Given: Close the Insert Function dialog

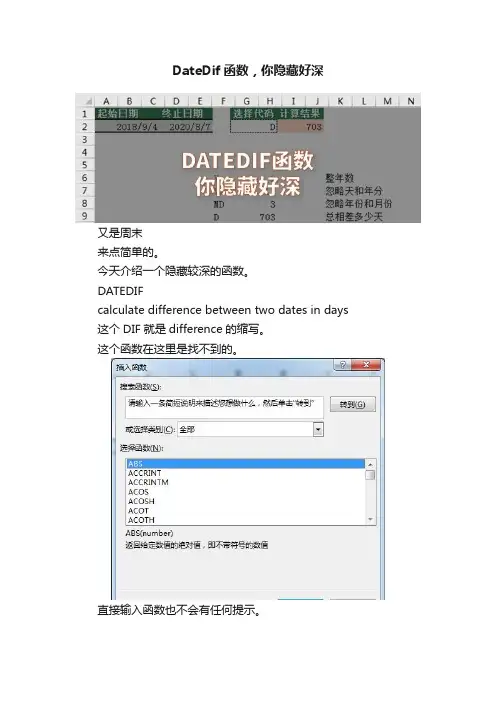Looking at the screenshot, I should coord(367,364).
